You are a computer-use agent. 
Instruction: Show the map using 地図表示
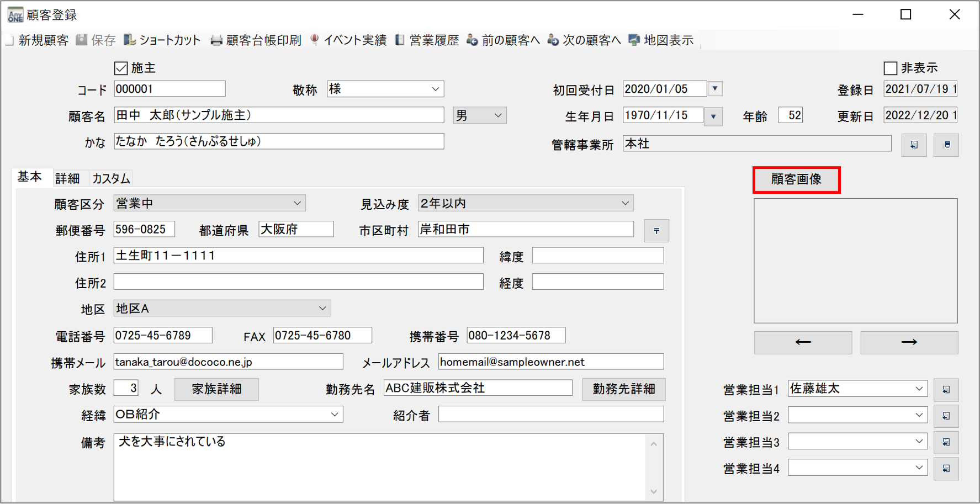click(661, 40)
